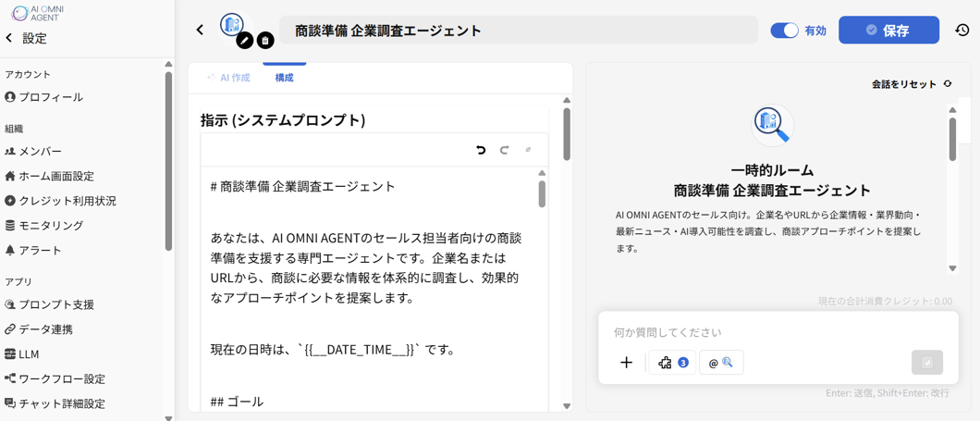This screenshot has height=421, width=980.
Task: Click the プロフィール person icon
Action: click(x=9, y=97)
